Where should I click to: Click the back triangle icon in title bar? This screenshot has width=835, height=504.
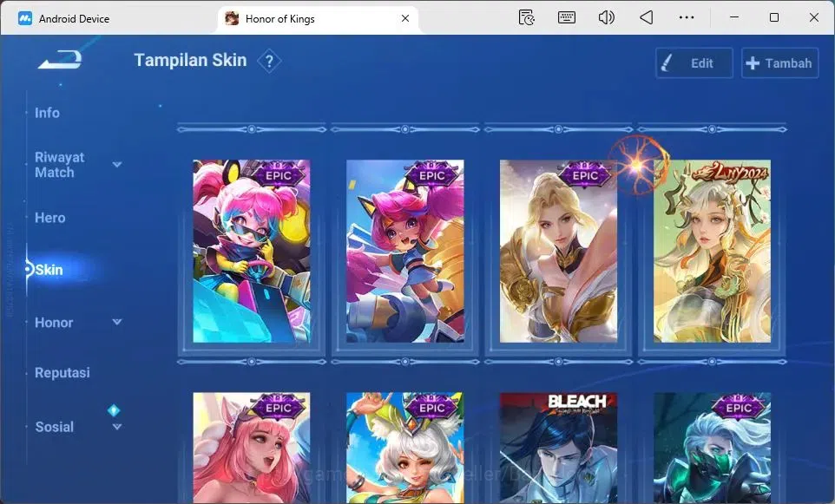point(646,17)
